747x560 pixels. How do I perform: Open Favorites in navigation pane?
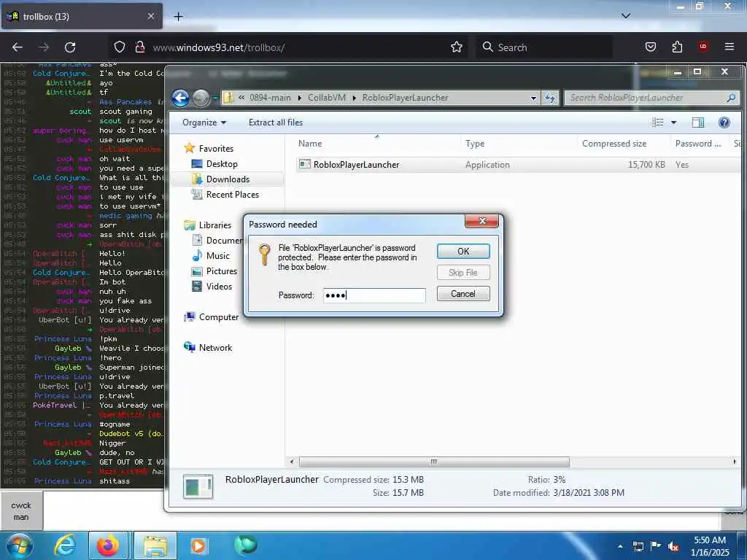pos(216,149)
